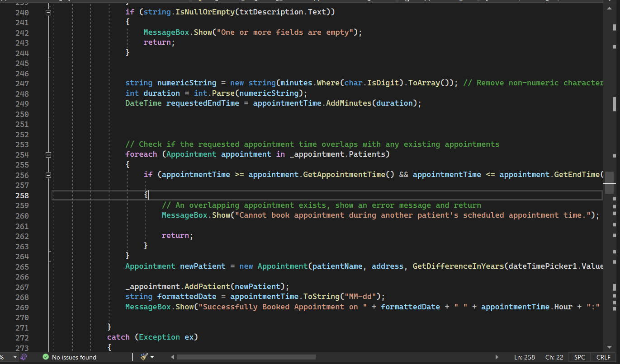620x364 pixels.
Task: Click "int.Parse" on line 248
Action: click(214, 93)
